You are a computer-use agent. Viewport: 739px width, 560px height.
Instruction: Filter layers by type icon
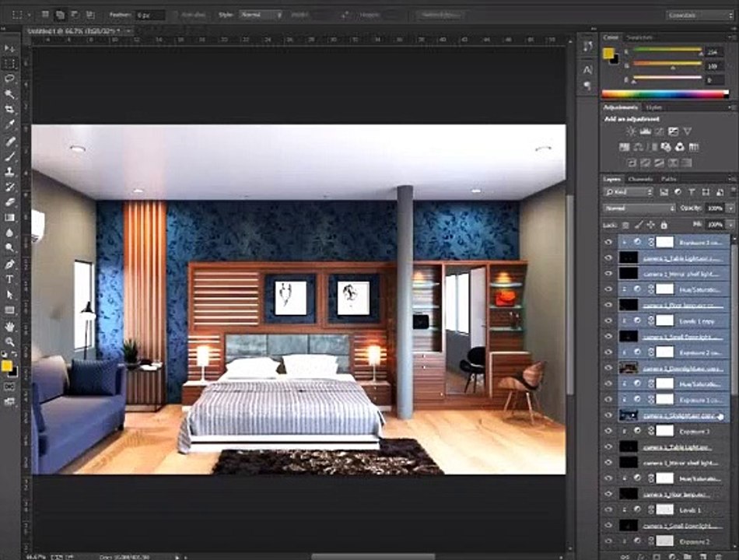click(x=692, y=192)
